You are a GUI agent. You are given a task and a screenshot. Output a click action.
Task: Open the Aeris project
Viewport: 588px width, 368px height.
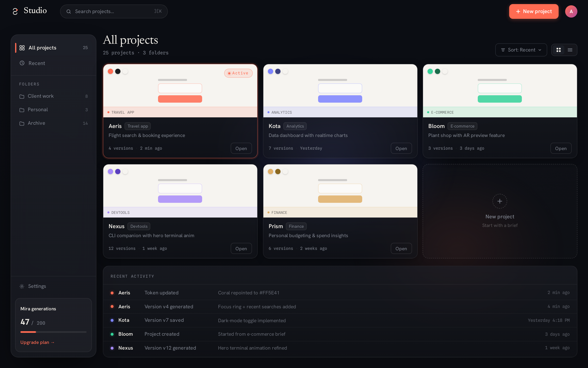click(x=241, y=148)
